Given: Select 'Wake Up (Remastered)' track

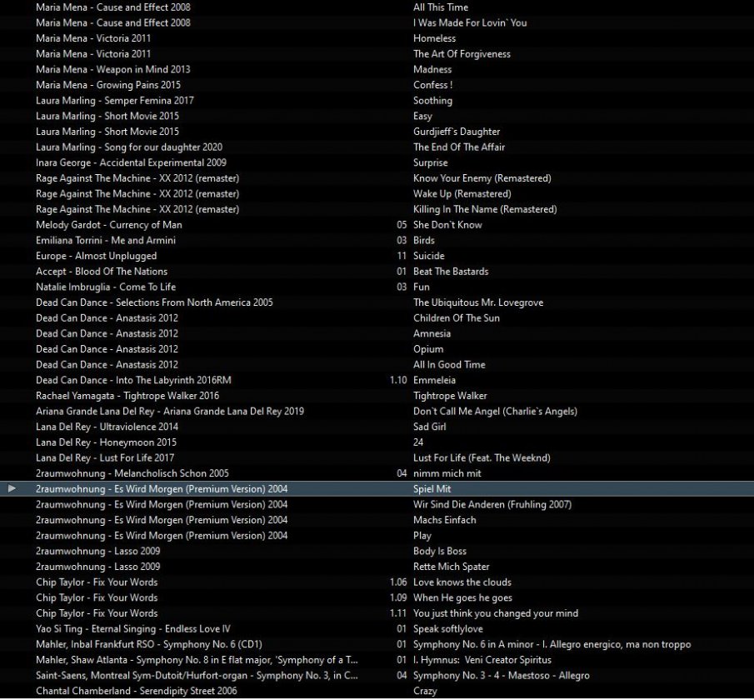Looking at the screenshot, I should pos(462,194).
